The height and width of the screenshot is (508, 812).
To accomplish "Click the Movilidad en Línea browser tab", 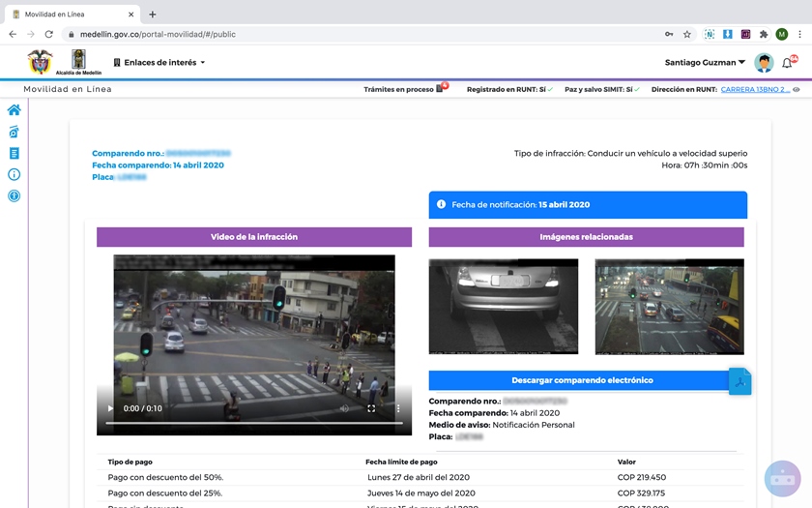I will (68, 15).
